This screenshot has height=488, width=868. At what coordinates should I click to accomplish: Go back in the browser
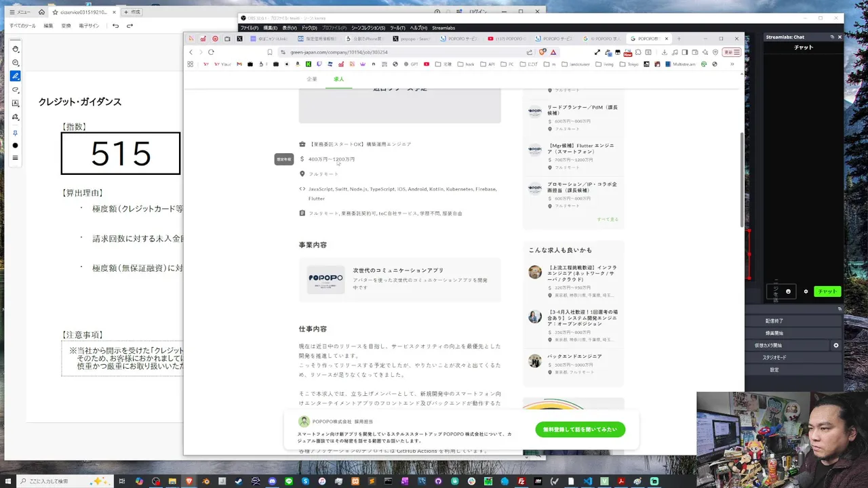pos(191,52)
